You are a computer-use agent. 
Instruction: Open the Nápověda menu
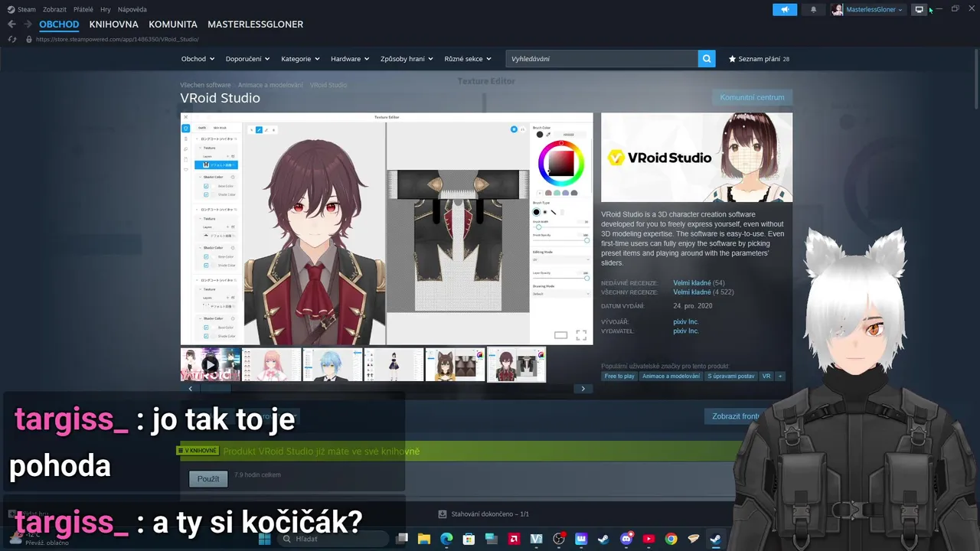coord(132,9)
